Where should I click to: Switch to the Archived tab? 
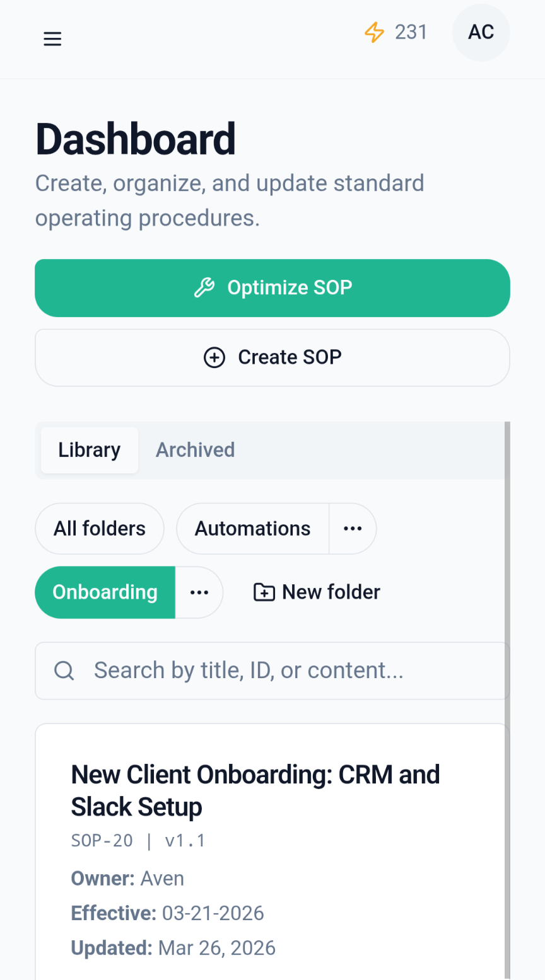click(196, 450)
